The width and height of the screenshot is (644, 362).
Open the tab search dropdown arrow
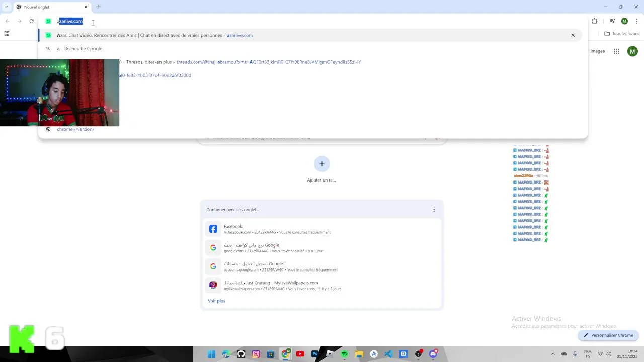click(7, 7)
